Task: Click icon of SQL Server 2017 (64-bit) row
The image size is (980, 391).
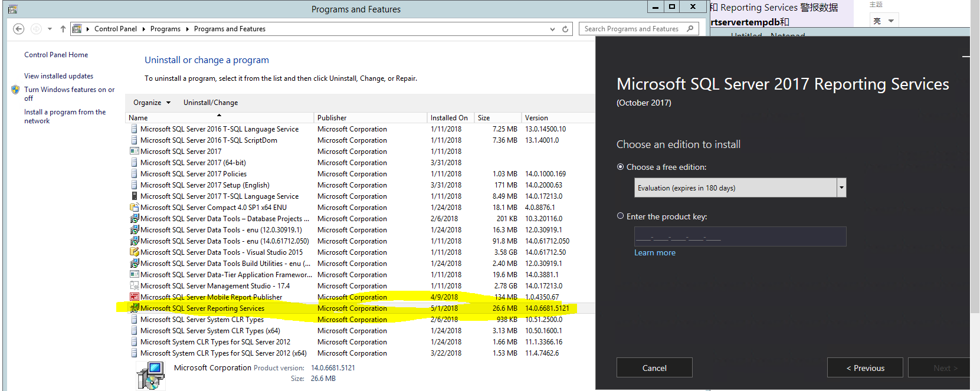Action: pyautogui.click(x=135, y=162)
